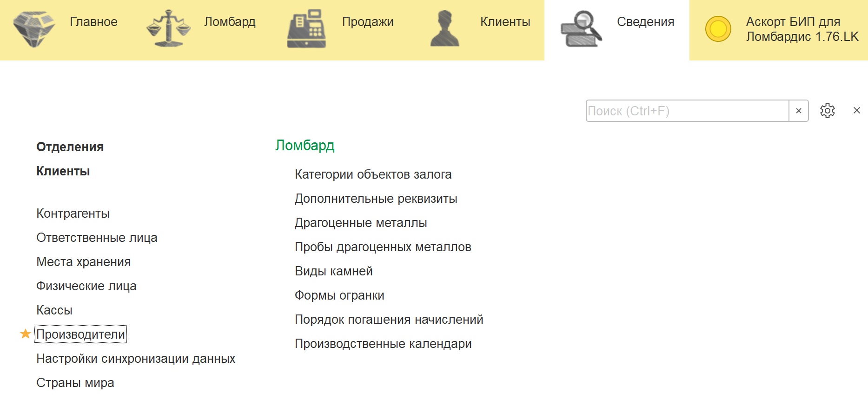Open Настройки синхронизации данных
868x401 pixels.
136,359
